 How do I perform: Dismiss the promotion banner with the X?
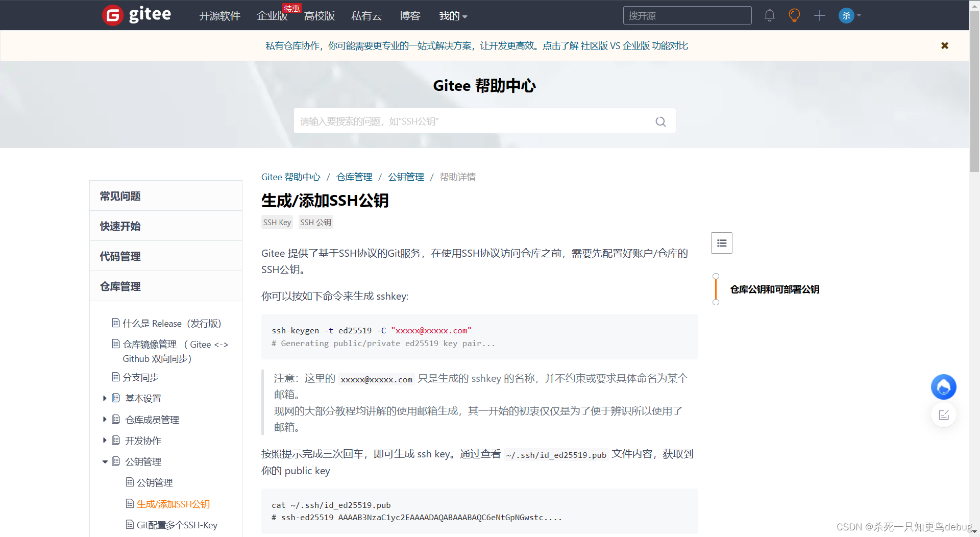(944, 45)
